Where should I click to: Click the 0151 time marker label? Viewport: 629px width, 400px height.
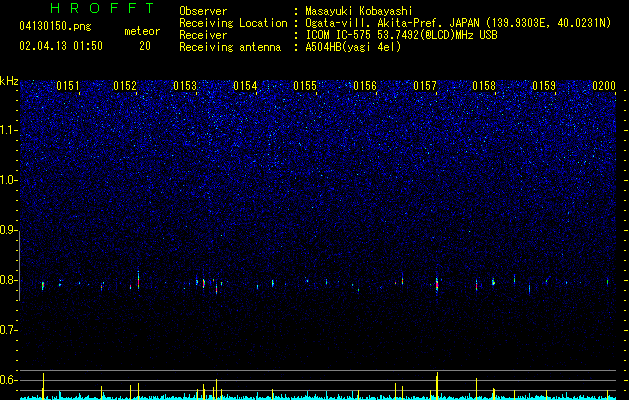click(68, 86)
